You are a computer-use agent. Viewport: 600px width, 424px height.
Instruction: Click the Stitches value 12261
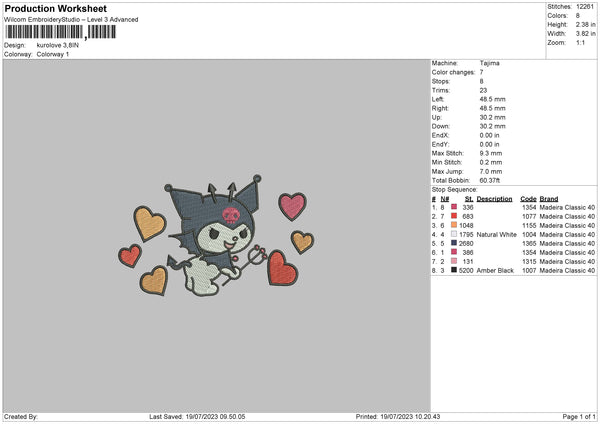[x=585, y=7]
